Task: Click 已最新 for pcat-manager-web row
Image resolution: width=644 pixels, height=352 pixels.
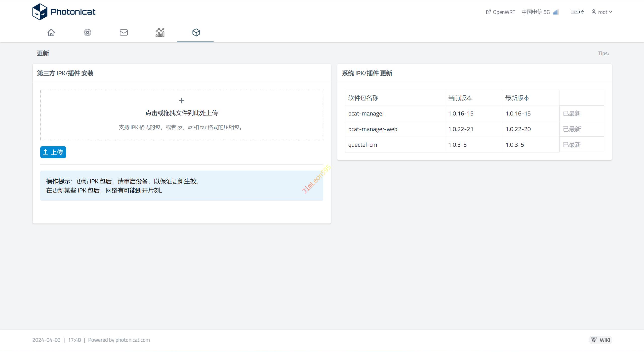Action: [572, 129]
